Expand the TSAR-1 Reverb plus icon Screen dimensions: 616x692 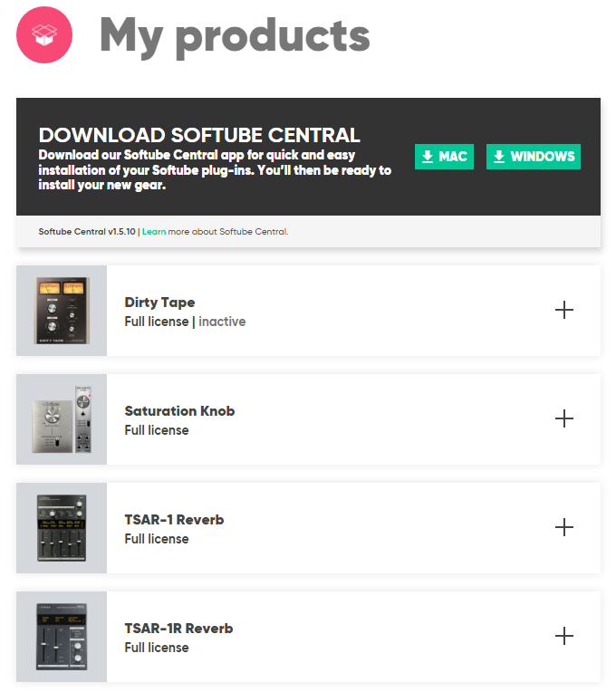pyautogui.click(x=563, y=527)
